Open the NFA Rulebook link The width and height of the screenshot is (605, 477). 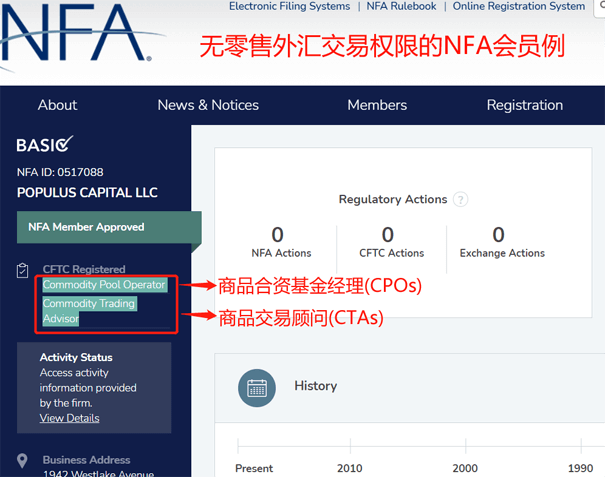[401, 6]
